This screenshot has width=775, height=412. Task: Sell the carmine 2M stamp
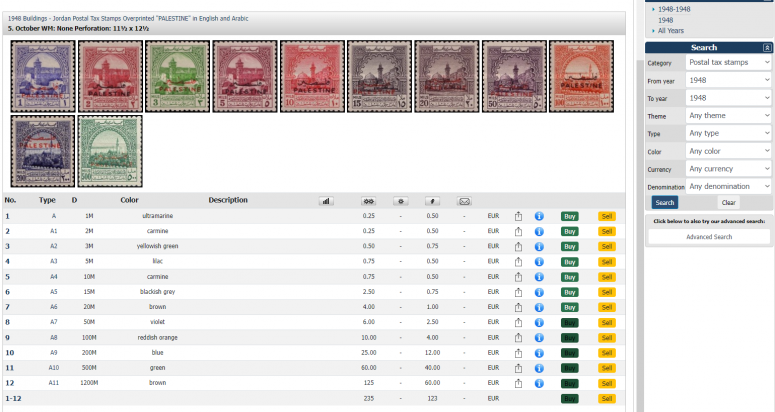[x=606, y=231]
